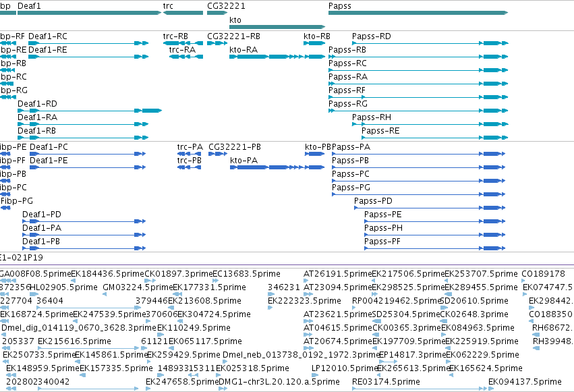The height and width of the screenshot is (392, 574).
Task: Select the trc-PA protein feature
Action: coord(190,154)
